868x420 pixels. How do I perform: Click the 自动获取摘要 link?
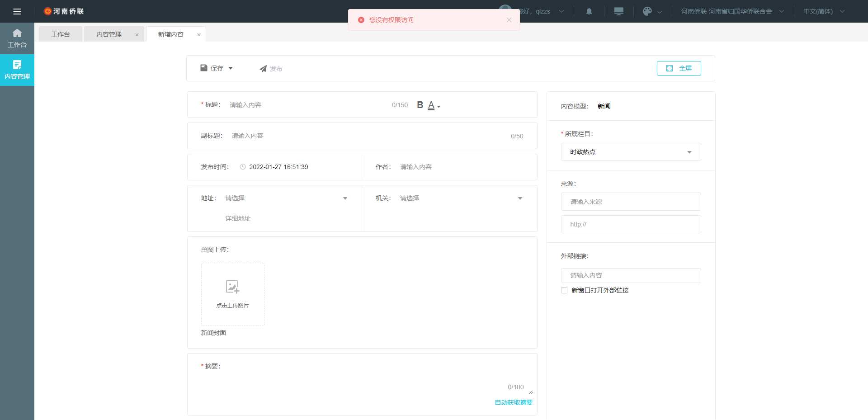coord(514,402)
